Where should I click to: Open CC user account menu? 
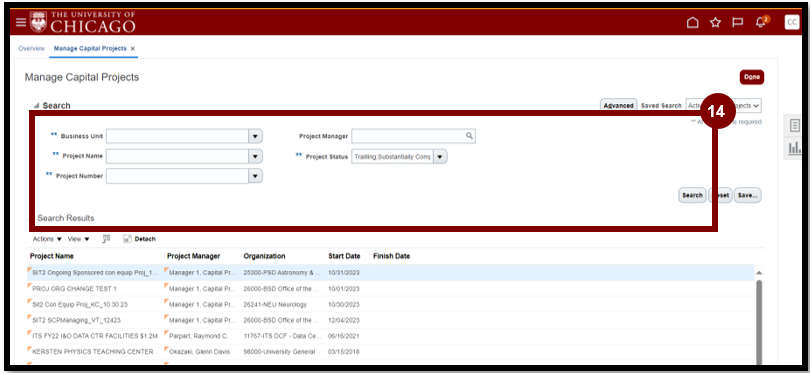791,22
